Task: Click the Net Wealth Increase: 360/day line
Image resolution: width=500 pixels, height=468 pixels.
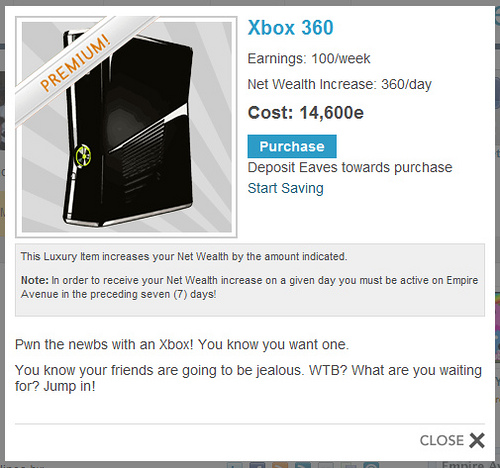Action: pyautogui.click(x=339, y=84)
